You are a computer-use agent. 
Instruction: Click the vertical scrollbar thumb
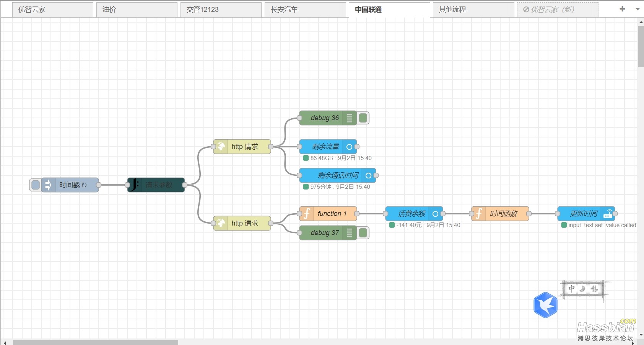[x=641, y=47]
